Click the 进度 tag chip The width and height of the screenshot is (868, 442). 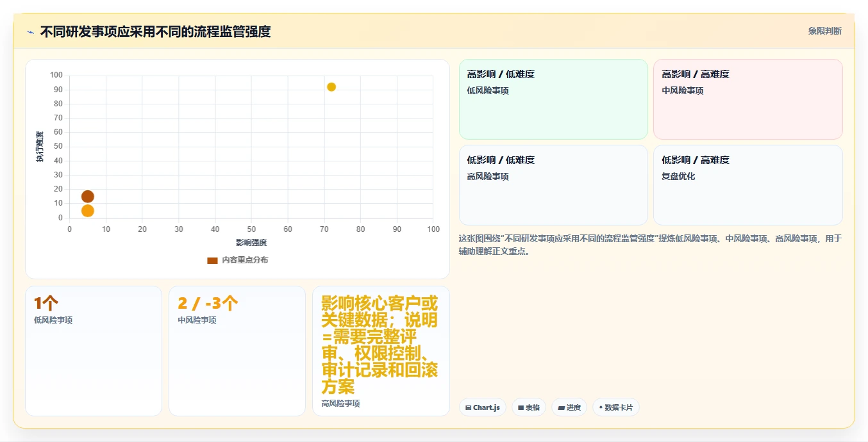point(569,407)
